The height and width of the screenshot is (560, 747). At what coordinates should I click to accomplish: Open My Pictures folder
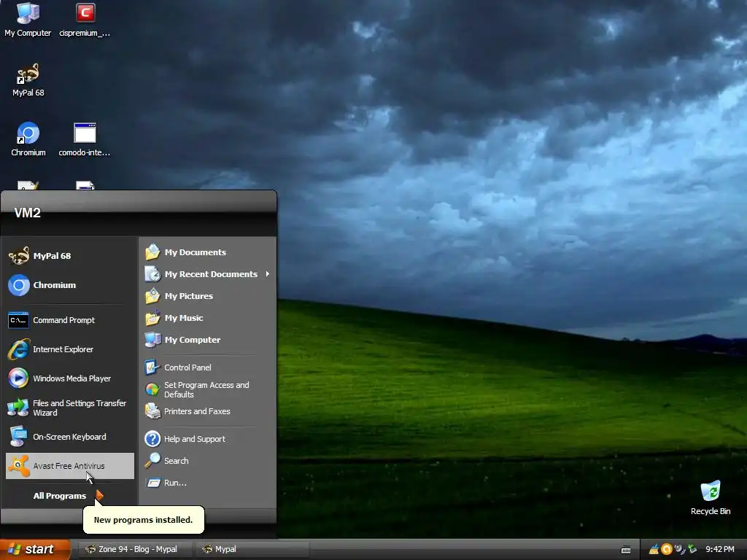pos(208,296)
